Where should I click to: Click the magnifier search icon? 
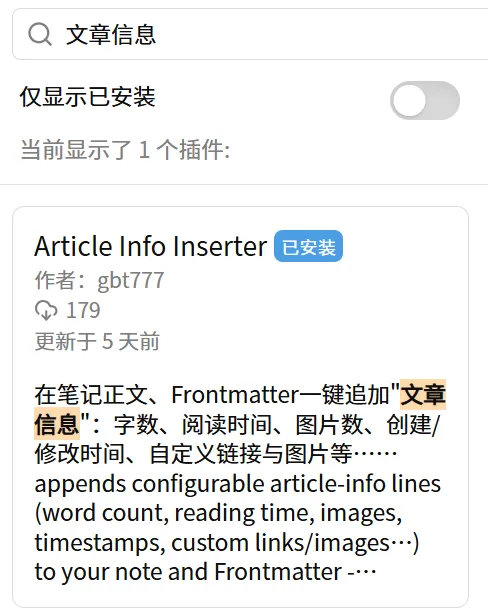[40, 34]
